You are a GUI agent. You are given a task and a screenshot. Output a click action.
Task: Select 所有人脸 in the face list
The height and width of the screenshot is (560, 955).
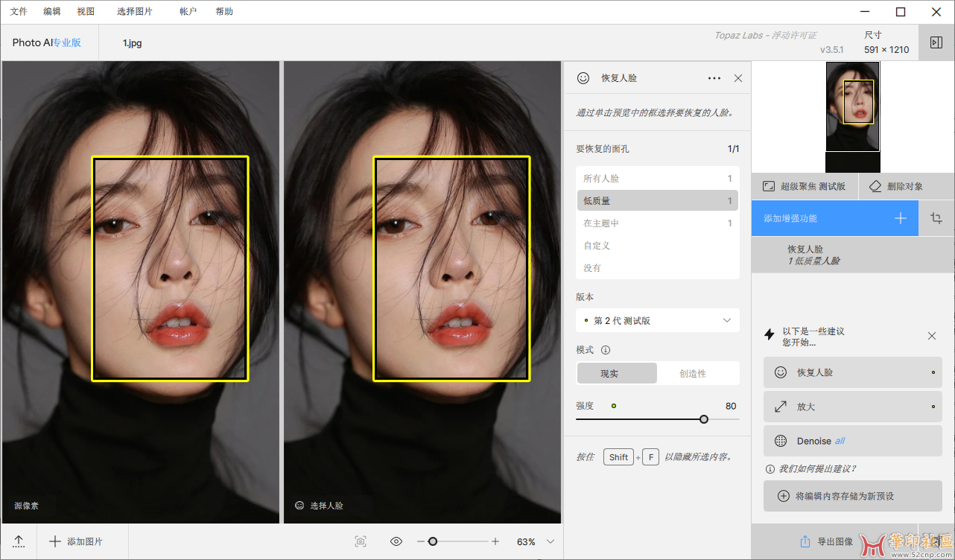point(657,179)
